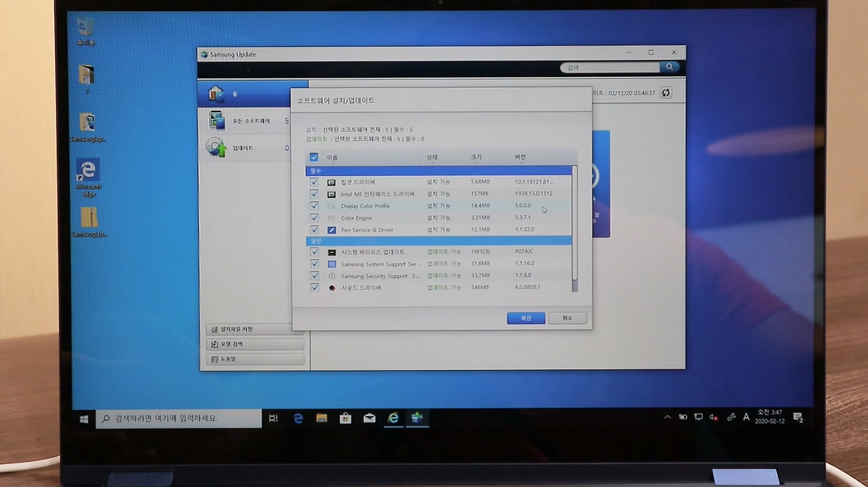This screenshot has height=487, width=868.
Task: Select the Samsung Security Support row name
Action: pos(381,276)
